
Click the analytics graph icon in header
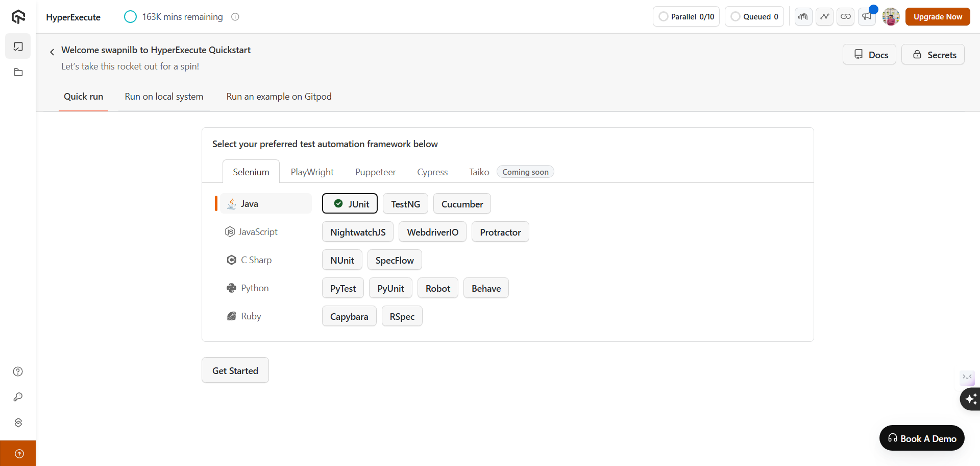[825, 16]
